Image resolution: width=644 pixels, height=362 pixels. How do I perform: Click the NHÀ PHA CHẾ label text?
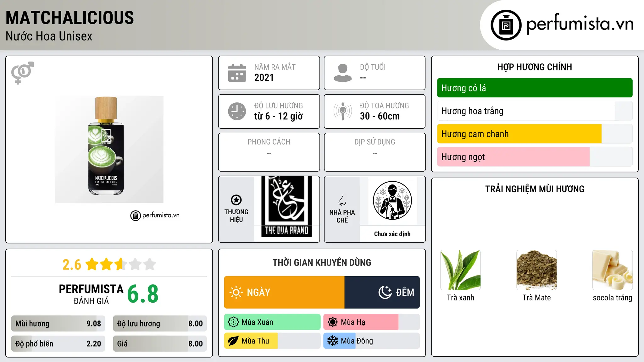342,216
